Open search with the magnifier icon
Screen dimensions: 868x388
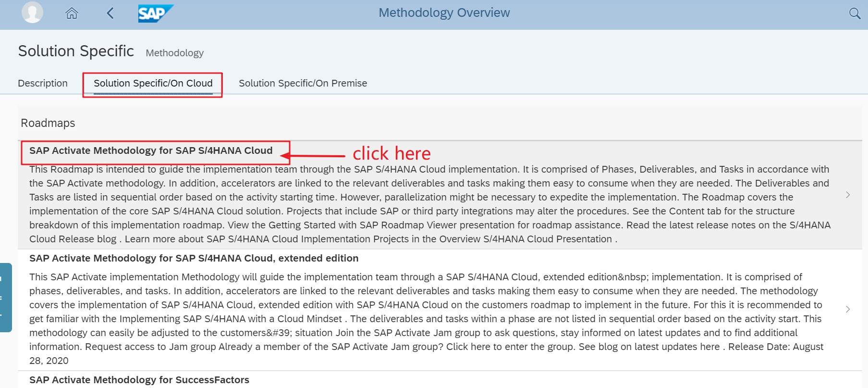(x=855, y=13)
